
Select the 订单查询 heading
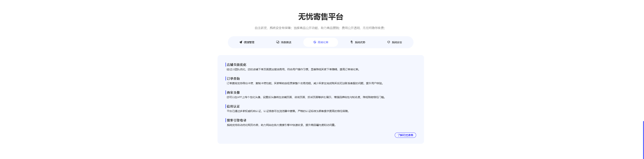233,79
